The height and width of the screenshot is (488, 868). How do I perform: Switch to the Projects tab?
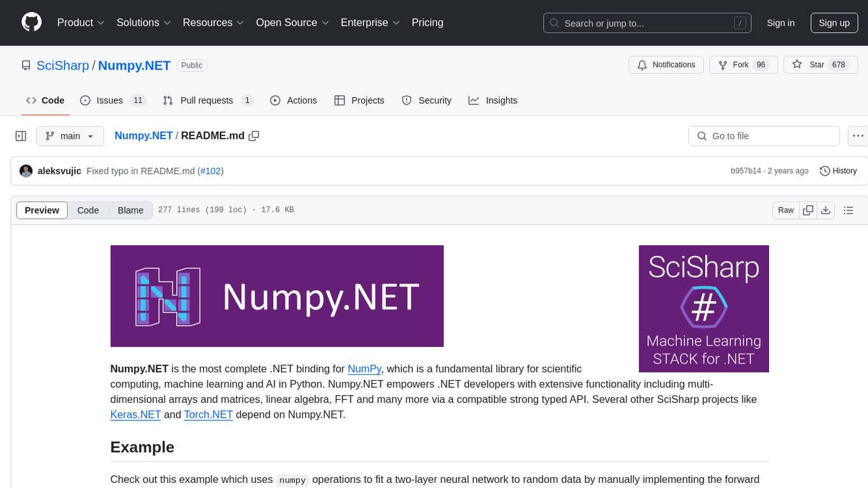click(x=359, y=100)
